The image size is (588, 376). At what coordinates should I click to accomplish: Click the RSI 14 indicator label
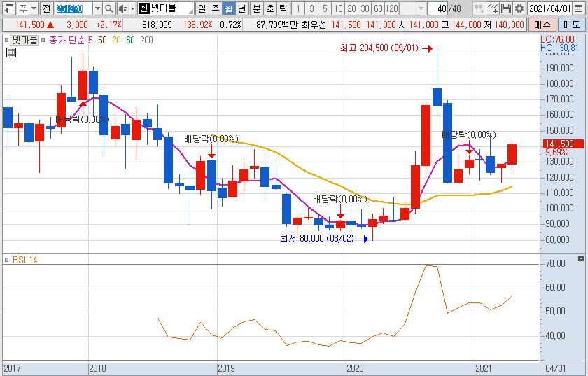[x=24, y=260]
